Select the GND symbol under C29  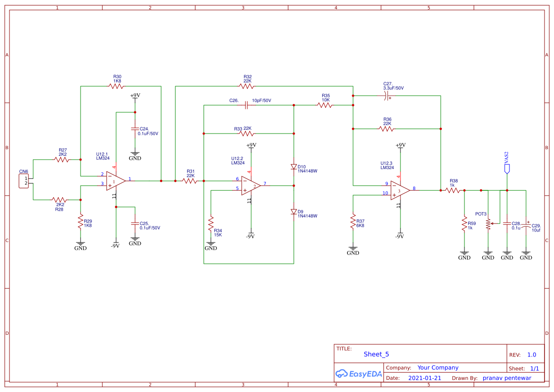point(526,255)
